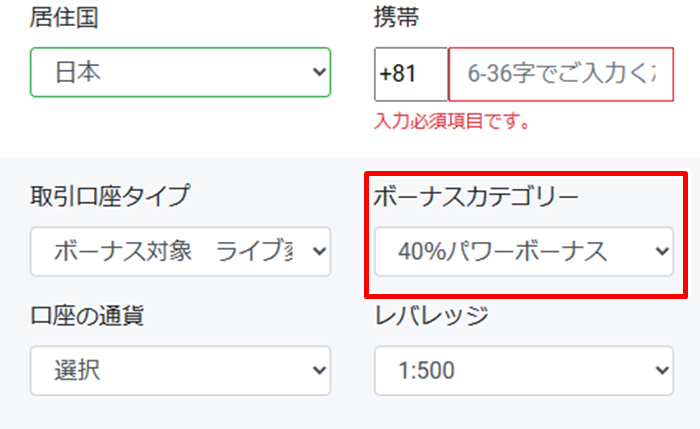Open the 口座の通貨 dropdown showing 選択
Image resolution: width=700 pixels, height=429 pixels.
tap(170, 371)
